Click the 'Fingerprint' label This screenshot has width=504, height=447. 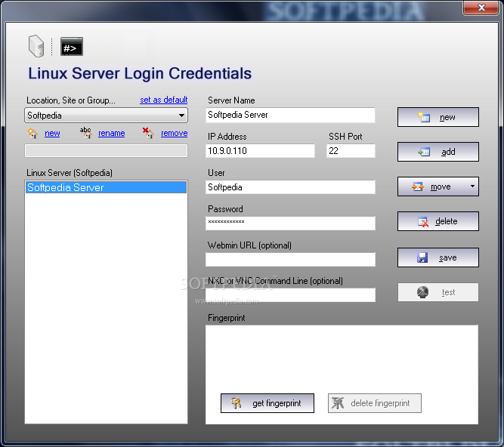click(227, 318)
